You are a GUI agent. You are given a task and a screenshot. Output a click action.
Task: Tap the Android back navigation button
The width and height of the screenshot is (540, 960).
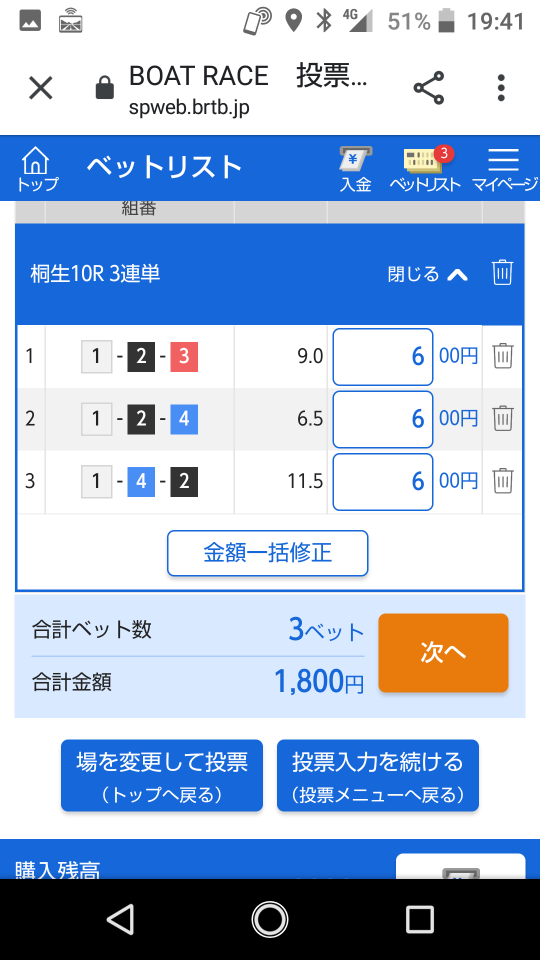(121, 919)
